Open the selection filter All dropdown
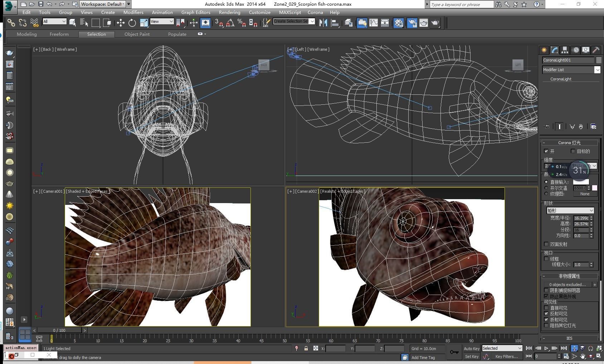604x364 pixels. pyautogui.click(x=54, y=21)
